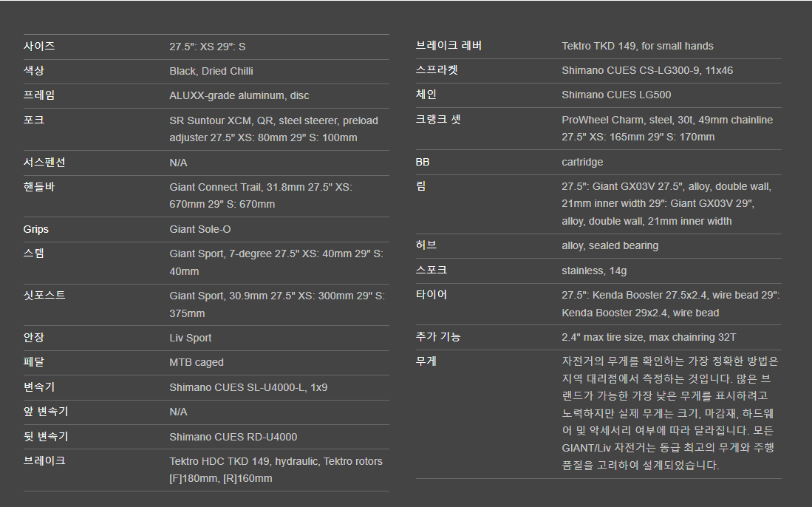Viewport: 812px width, 507px height.
Task: Select the 'MTB caged' pedal text
Action: [197, 362]
